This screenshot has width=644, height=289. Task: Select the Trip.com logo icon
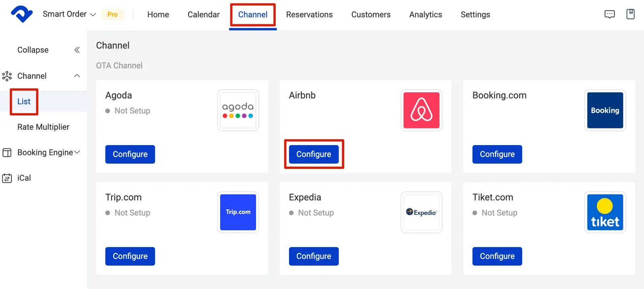point(238,212)
